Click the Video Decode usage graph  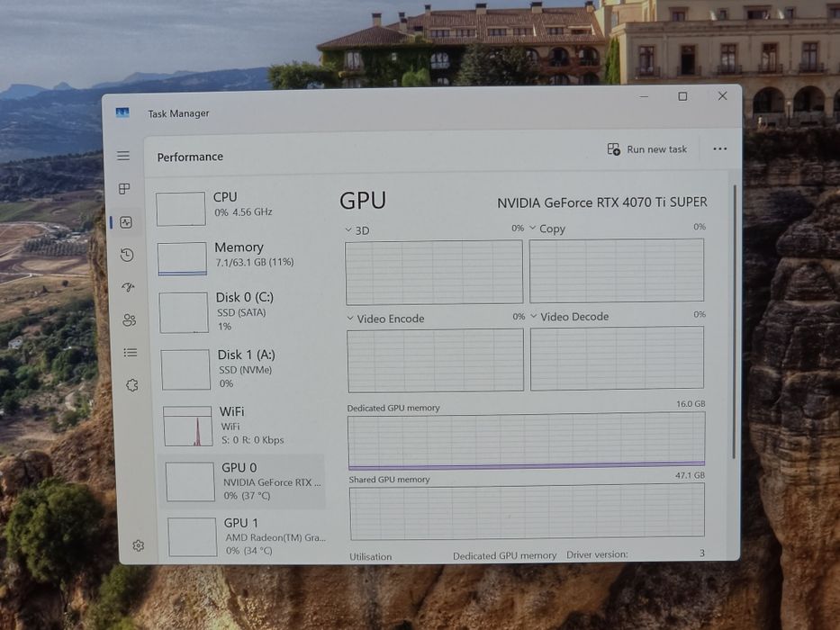617,358
